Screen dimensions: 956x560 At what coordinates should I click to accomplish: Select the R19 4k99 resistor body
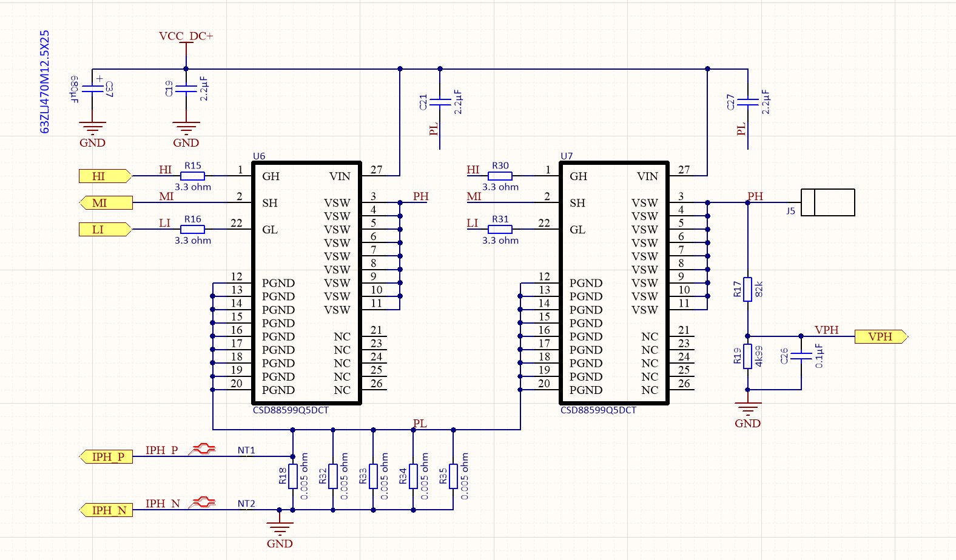[x=748, y=356]
